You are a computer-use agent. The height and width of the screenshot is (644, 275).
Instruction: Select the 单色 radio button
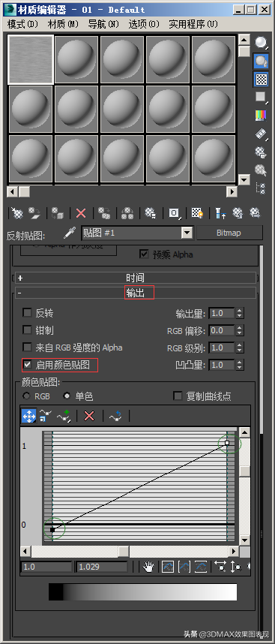pos(67,396)
